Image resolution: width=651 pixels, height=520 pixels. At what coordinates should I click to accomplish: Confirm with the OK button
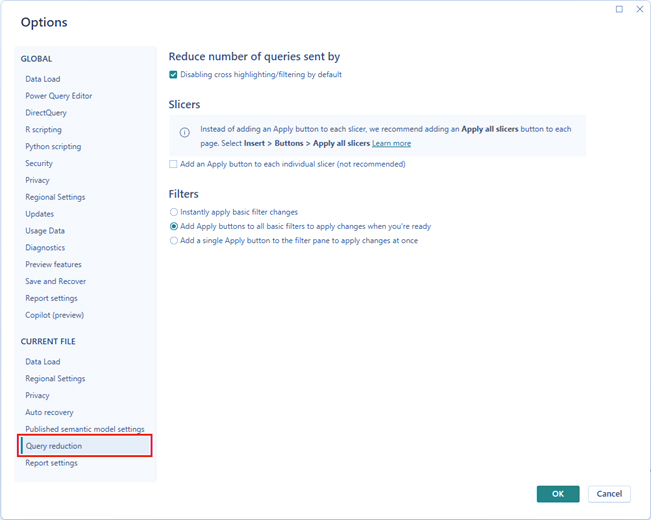(558, 494)
